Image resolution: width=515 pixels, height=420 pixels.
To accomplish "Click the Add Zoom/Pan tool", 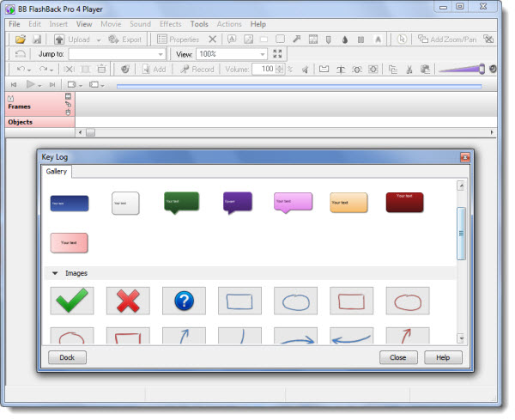I will click(x=445, y=40).
